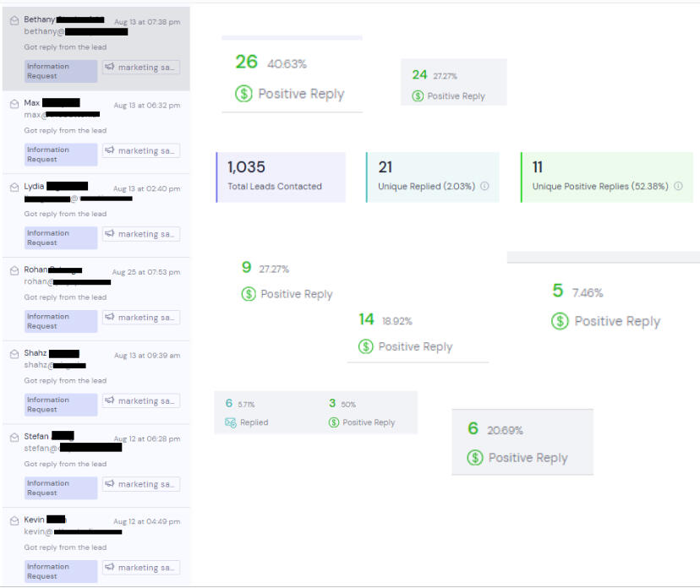Click the megaphone icon in Max's campaign tag
Image resolution: width=700 pixels, height=588 pixels.
tap(110, 151)
